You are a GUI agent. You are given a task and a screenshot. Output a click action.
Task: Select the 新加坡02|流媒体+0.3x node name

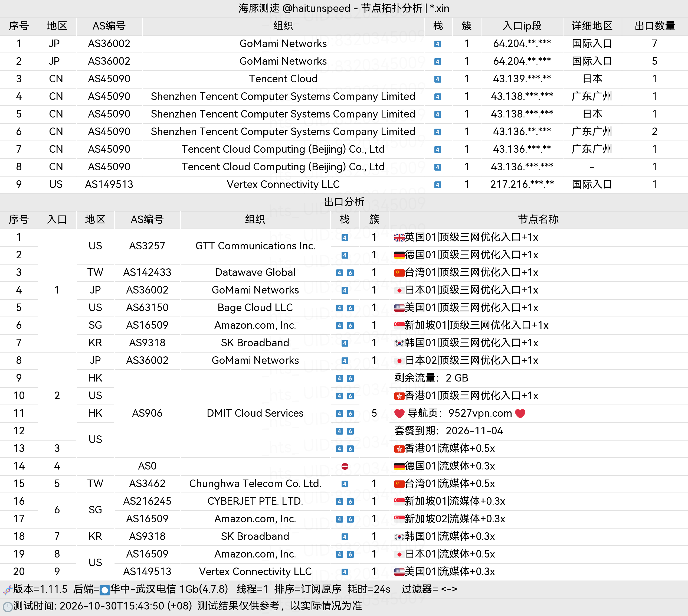pyautogui.click(x=455, y=519)
